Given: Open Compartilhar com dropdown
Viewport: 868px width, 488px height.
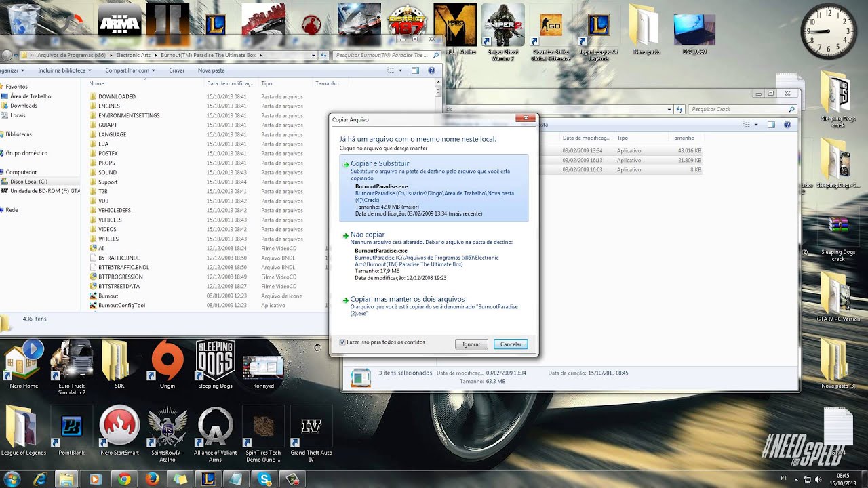Looking at the screenshot, I should point(130,70).
